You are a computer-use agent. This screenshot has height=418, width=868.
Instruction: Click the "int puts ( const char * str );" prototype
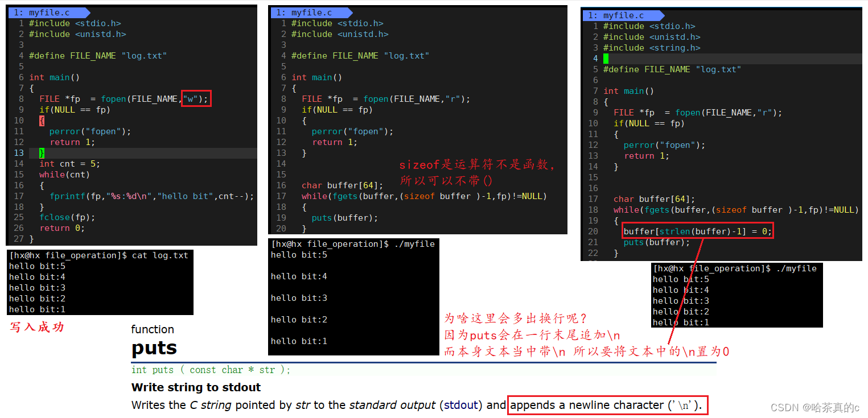[211, 370]
